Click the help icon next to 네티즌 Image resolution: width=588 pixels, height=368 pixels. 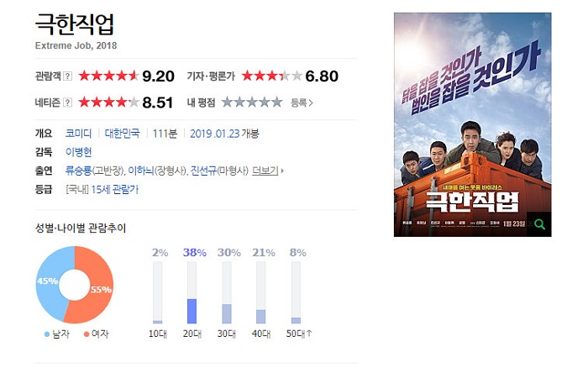[67, 103]
